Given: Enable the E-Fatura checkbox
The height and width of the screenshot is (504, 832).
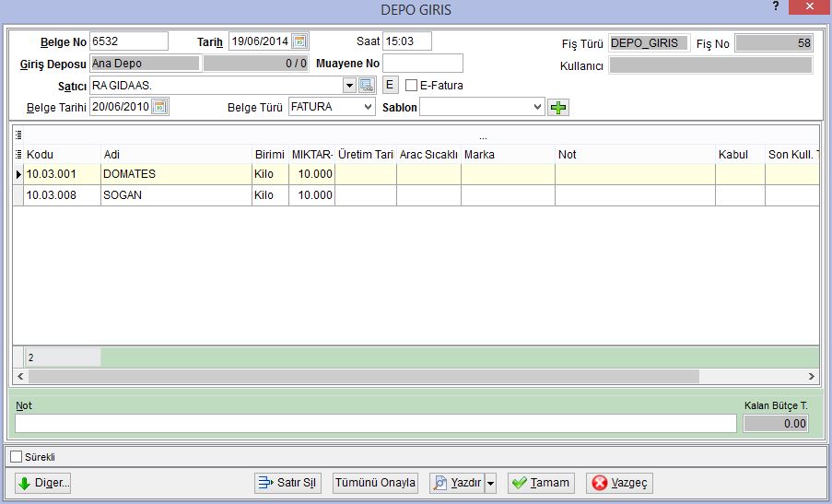Looking at the screenshot, I should [x=411, y=86].
